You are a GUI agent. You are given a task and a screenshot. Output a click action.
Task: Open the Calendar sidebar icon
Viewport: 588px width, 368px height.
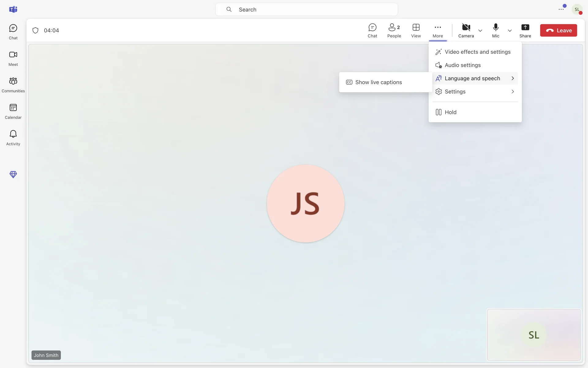pos(13,111)
